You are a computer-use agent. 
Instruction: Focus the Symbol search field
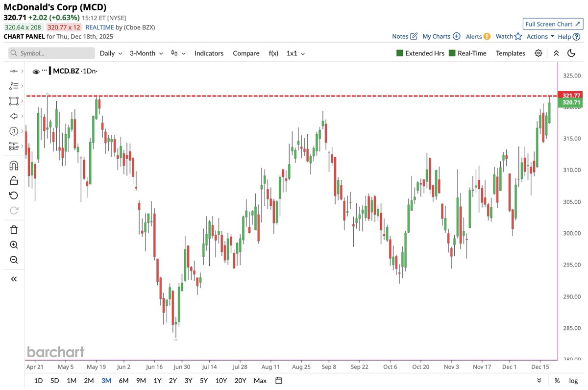[x=51, y=53]
